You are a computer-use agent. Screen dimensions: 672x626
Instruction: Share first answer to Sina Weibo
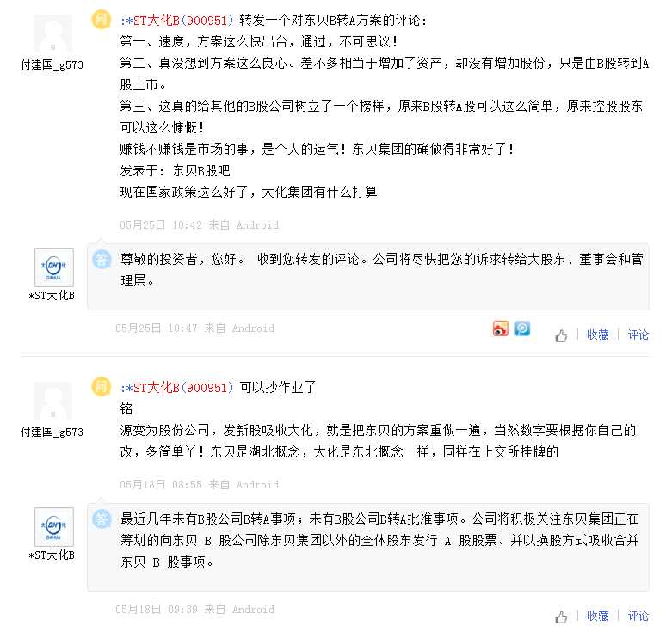tap(501, 328)
